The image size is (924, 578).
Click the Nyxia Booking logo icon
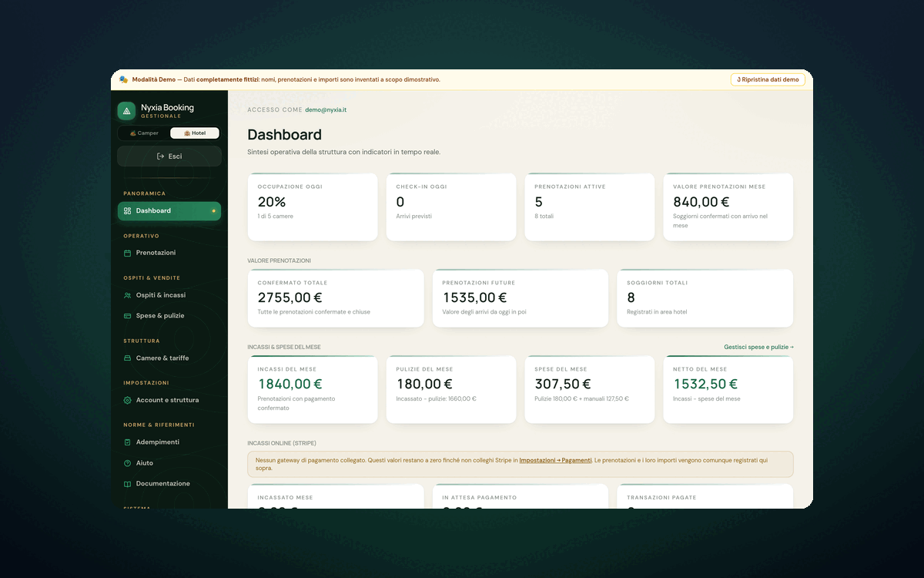tap(126, 111)
